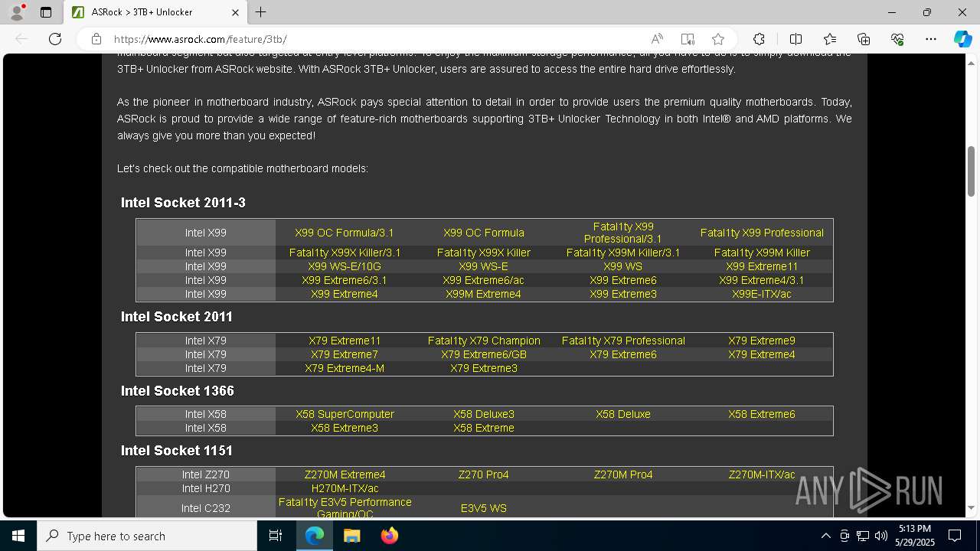Open Task View on taskbar

pyautogui.click(x=276, y=536)
